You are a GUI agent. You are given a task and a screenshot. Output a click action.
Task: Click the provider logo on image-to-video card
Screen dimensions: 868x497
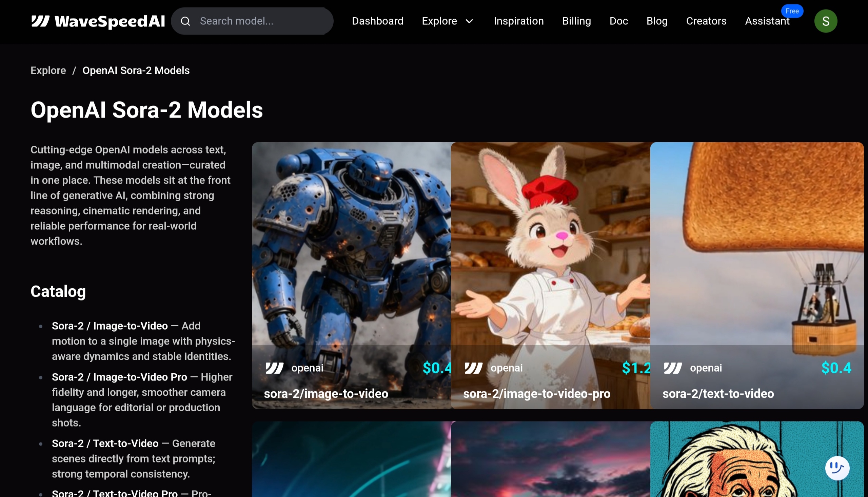pyautogui.click(x=274, y=368)
